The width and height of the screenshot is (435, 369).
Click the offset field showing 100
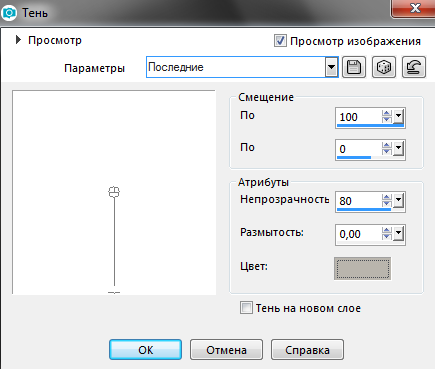[359, 117]
